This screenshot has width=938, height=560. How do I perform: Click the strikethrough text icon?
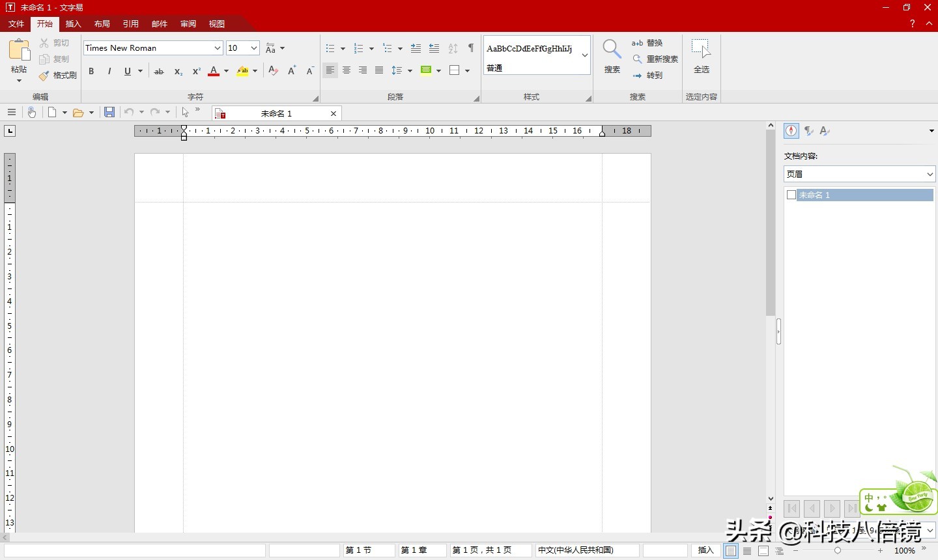pyautogui.click(x=159, y=71)
